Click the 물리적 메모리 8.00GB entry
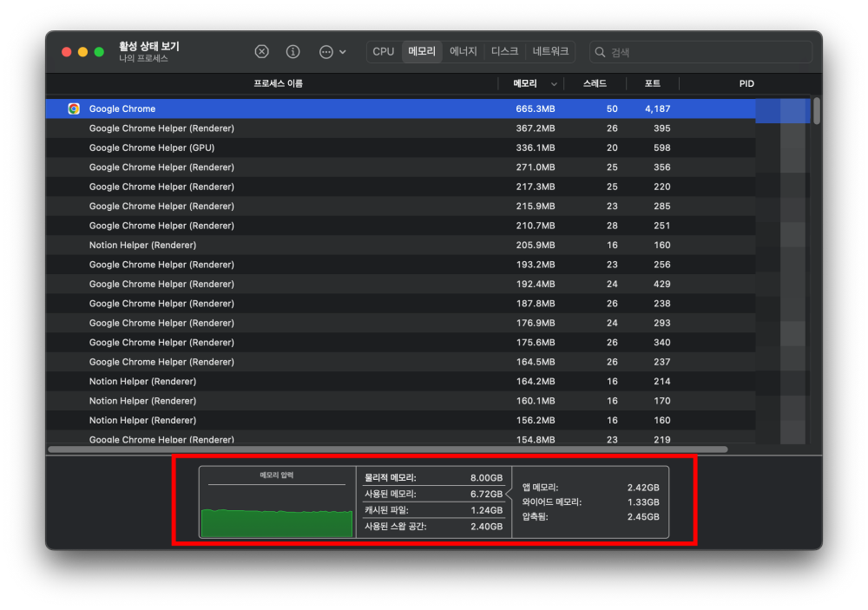Viewport: 868px width, 610px height. point(433,478)
